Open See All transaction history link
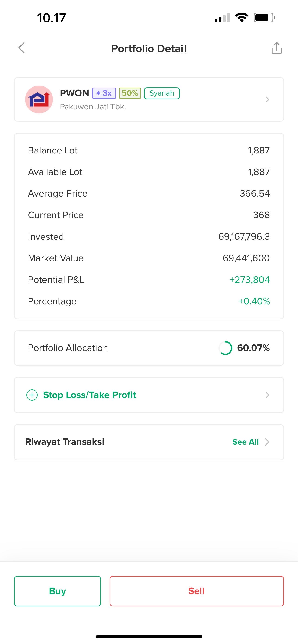This screenshot has width=298, height=644. (x=246, y=442)
